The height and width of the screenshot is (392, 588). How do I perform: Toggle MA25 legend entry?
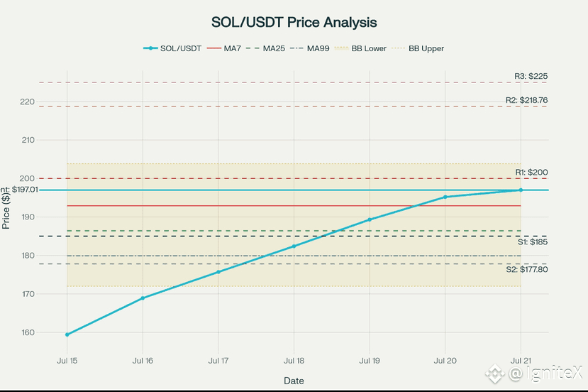268,48
